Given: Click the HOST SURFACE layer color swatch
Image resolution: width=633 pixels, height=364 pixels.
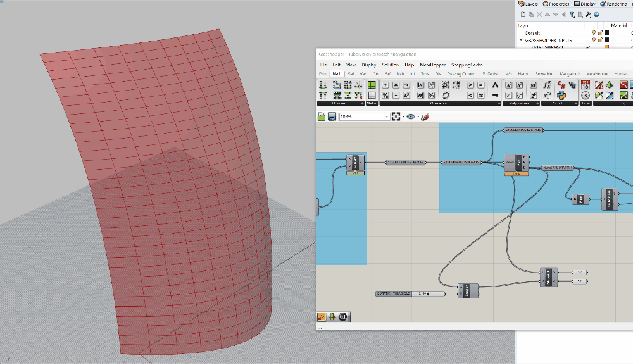Looking at the screenshot, I should [x=606, y=47].
